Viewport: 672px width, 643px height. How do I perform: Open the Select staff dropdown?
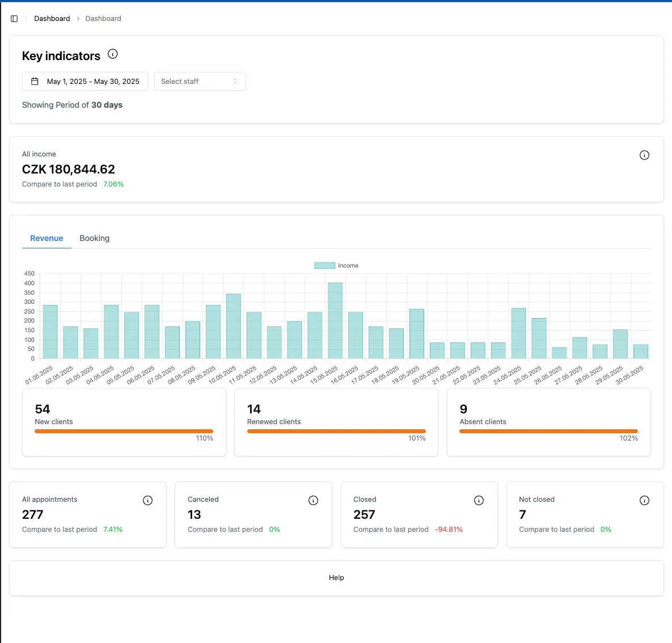pos(200,82)
